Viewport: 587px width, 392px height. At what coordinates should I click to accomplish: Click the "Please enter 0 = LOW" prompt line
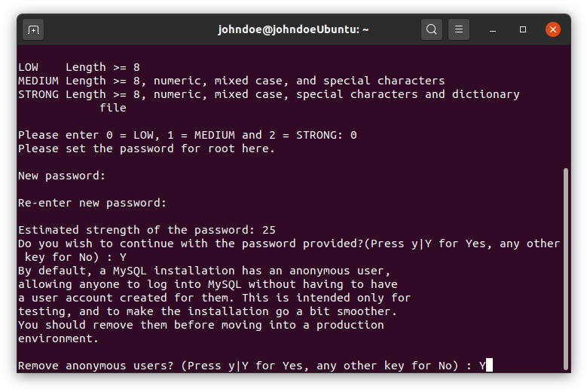187,135
